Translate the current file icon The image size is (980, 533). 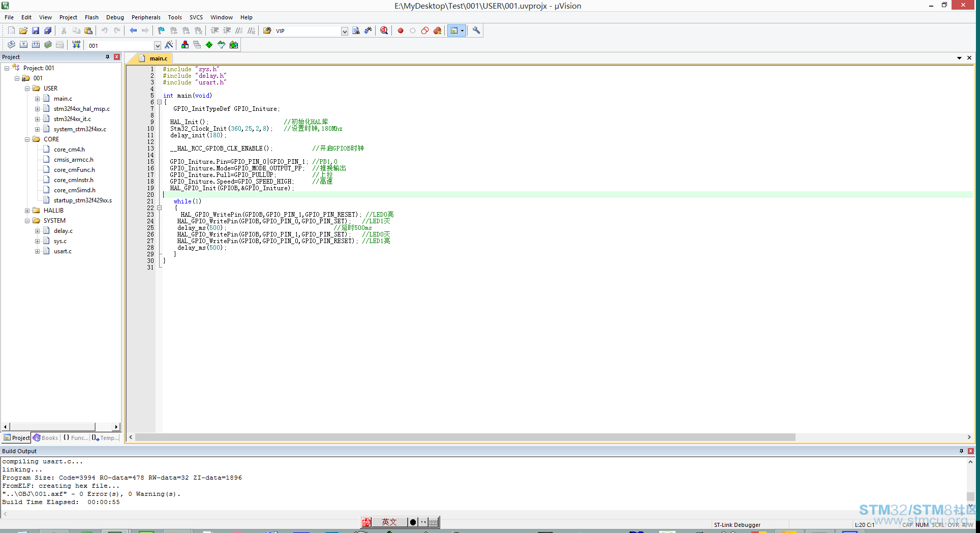(11, 45)
